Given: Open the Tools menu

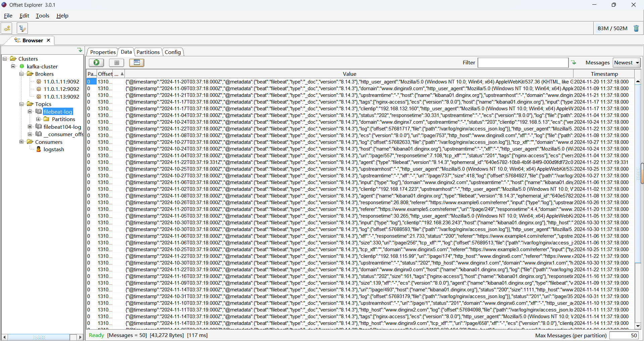Looking at the screenshot, I should click(43, 15).
